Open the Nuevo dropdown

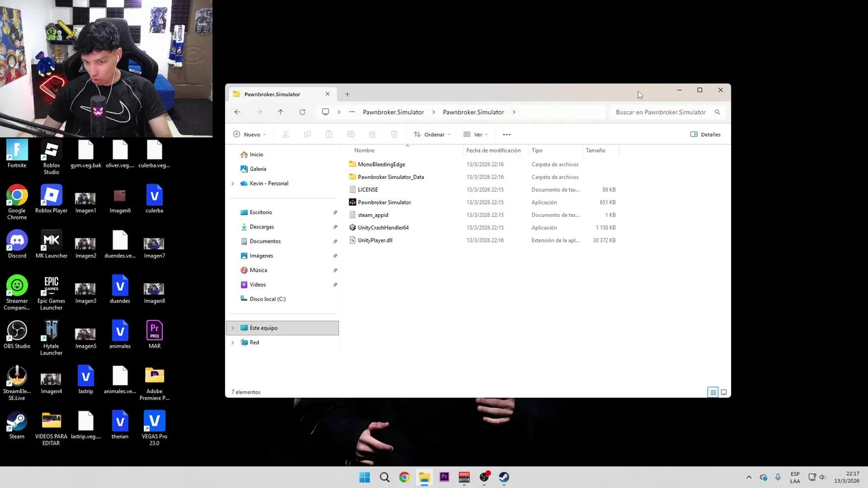click(250, 134)
